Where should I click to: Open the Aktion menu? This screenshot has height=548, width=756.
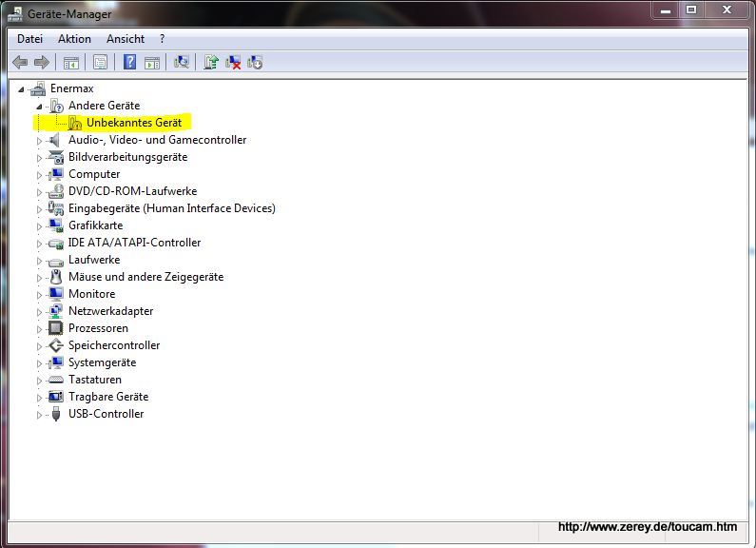74,39
